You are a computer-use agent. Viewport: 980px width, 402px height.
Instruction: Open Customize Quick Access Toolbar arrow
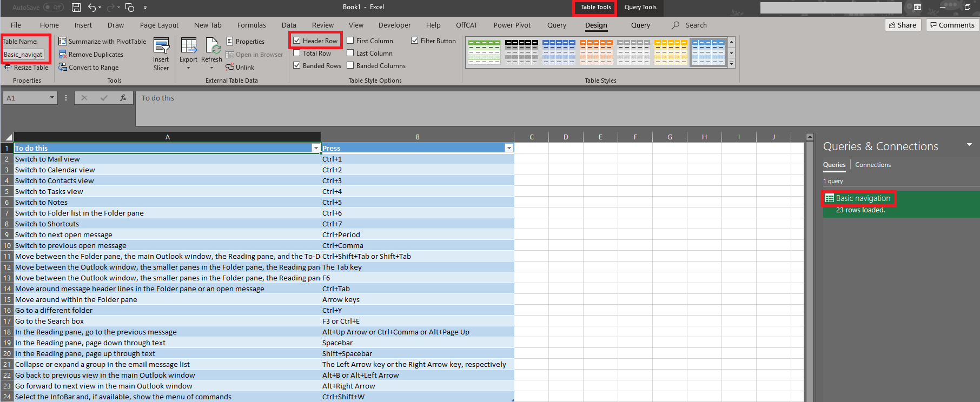tap(145, 8)
